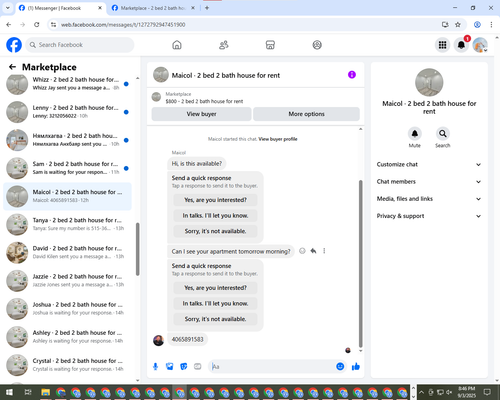Viewport: 500px width, 400px height.
Task: Choose a GIF from the GIF icon
Action: pos(198,367)
